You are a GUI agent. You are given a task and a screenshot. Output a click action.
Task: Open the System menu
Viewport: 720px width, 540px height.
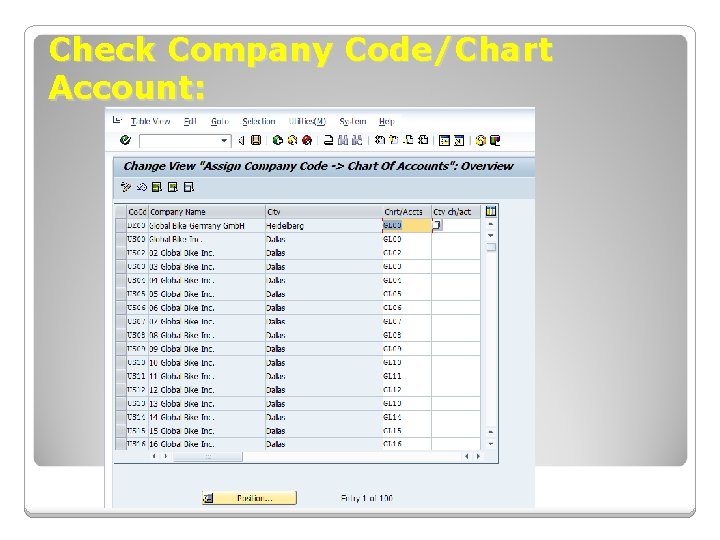[353, 121]
